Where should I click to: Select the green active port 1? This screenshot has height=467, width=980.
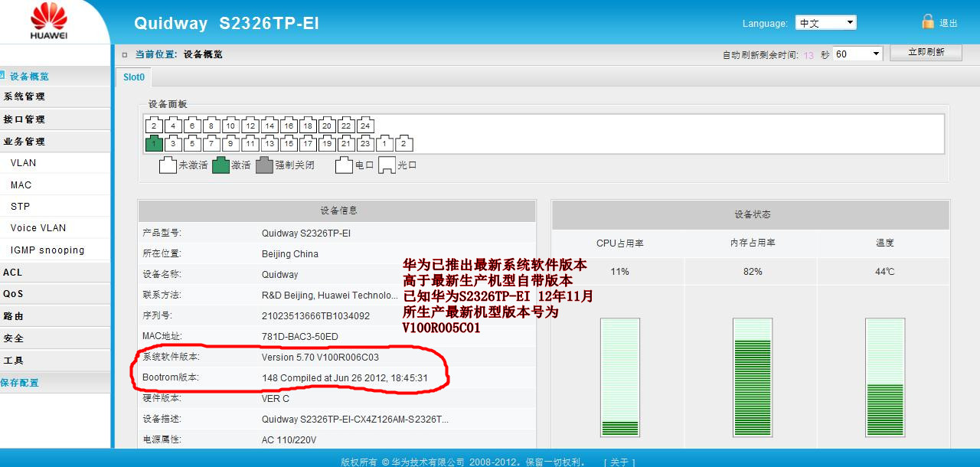pyautogui.click(x=154, y=143)
